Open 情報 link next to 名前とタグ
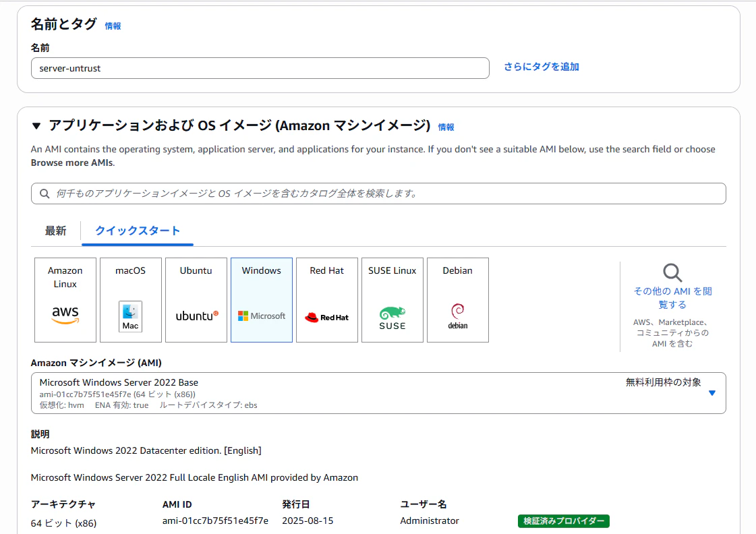 point(113,26)
